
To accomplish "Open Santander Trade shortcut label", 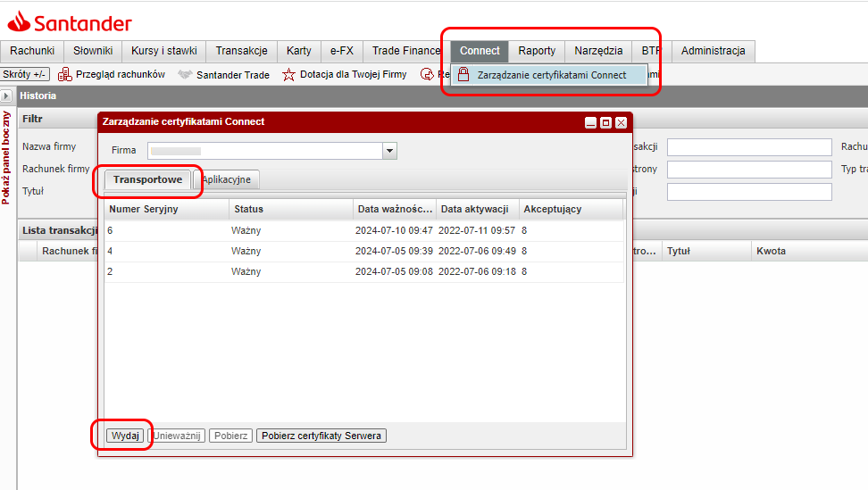I will click(x=232, y=75).
